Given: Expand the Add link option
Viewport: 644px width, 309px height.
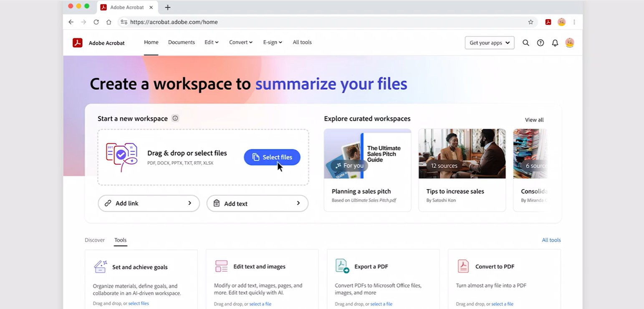Looking at the screenshot, I should tap(149, 203).
